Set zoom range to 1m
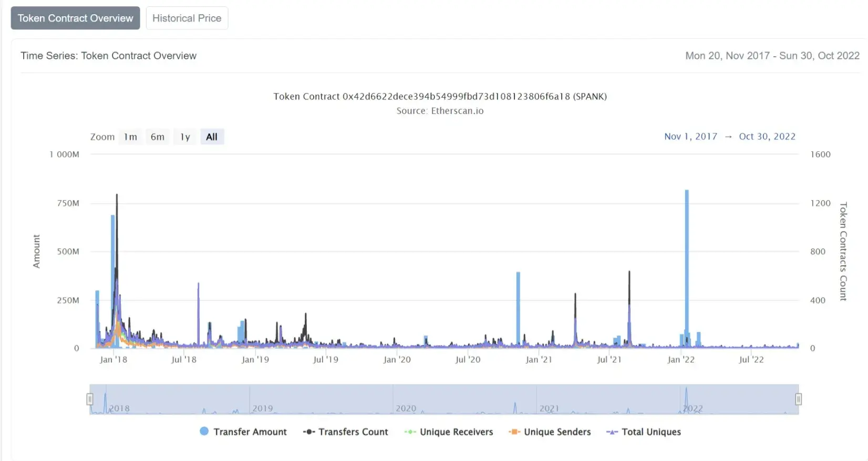The image size is (868, 461). click(130, 137)
